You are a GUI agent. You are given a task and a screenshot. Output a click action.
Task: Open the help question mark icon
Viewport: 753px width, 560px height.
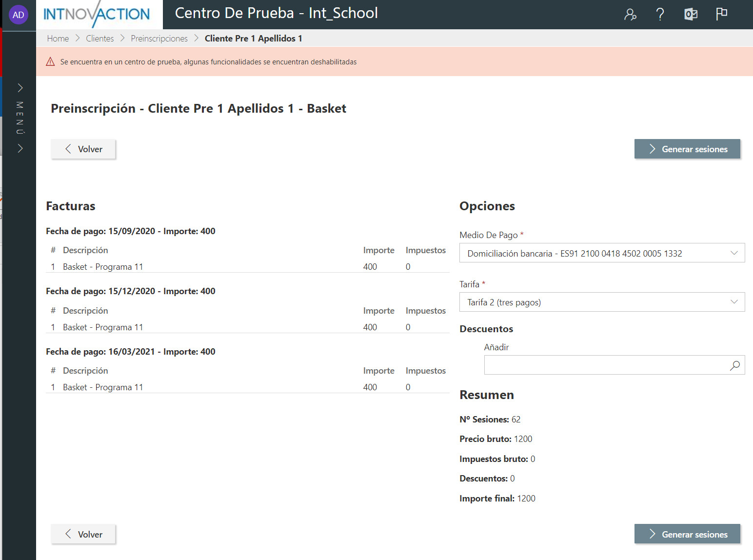pyautogui.click(x=660, y=14)
